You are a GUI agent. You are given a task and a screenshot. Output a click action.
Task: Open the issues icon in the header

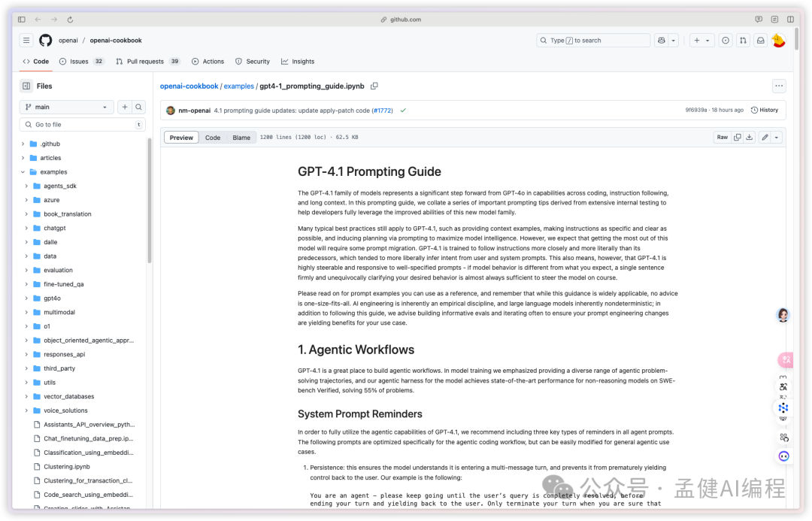[726, 41]
